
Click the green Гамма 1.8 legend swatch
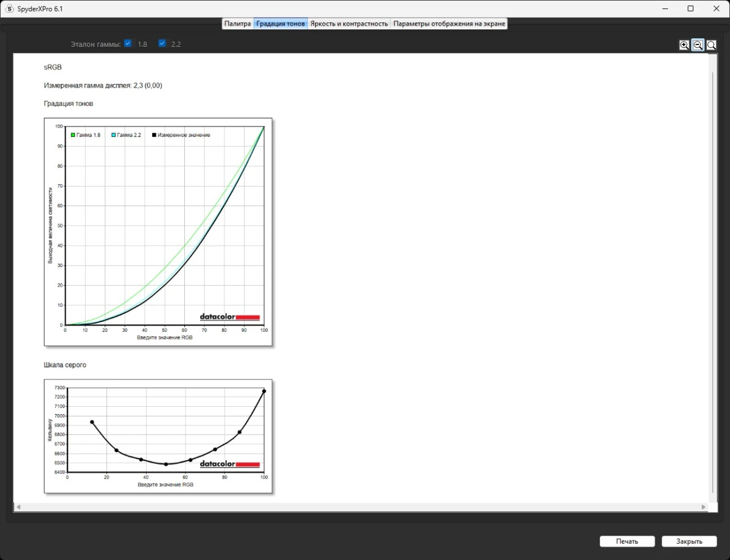point(73,135)
